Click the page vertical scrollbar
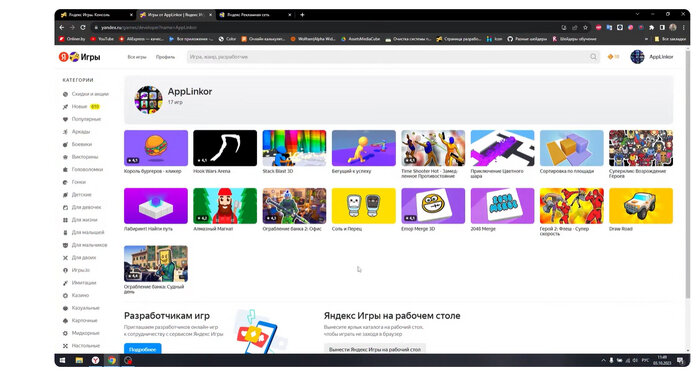 687,174
